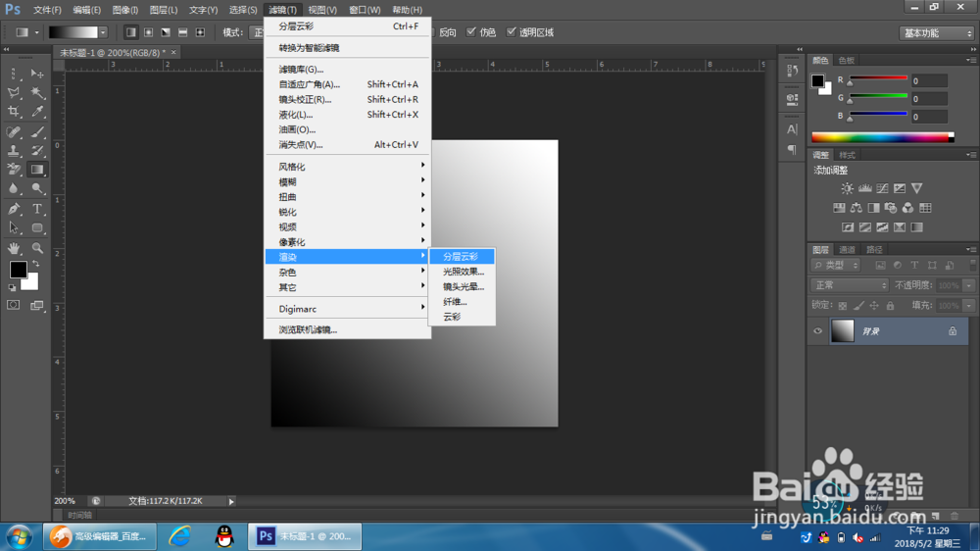Choose the angle gradient style button

[x=166, y=32]
